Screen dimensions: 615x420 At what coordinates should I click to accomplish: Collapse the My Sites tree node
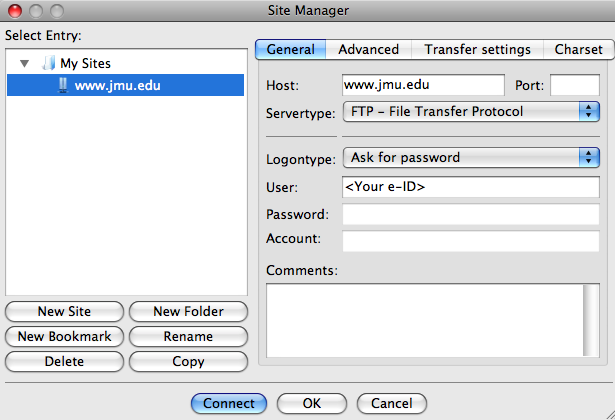[x=24, y=63]
